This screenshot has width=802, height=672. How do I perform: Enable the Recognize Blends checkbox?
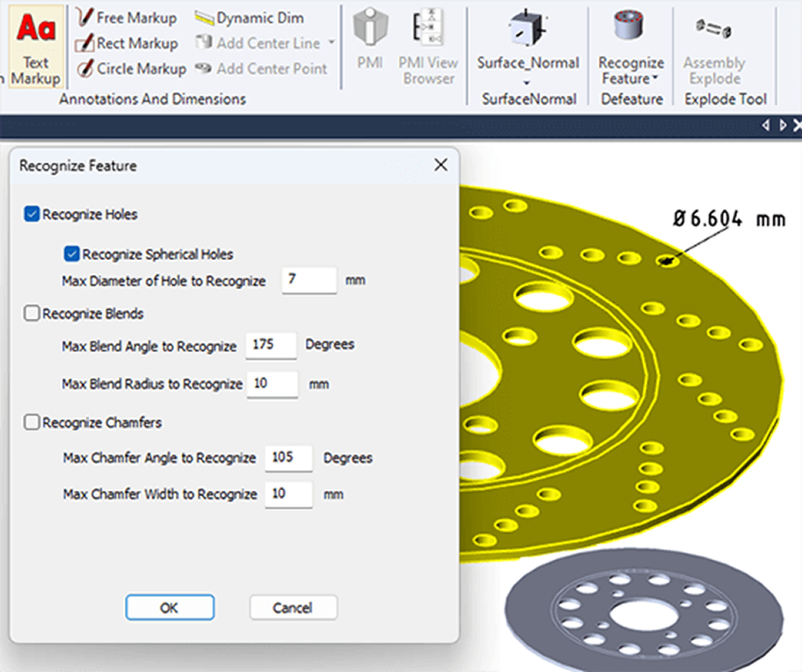32,313
